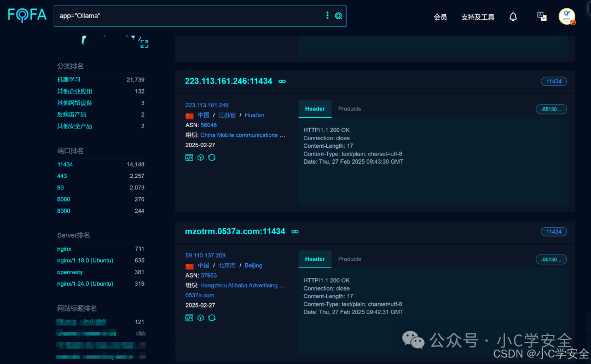The image size is (591, 364).
Task: Select Header tab in 223.113.161.246 result
Action: pos(315,109)
